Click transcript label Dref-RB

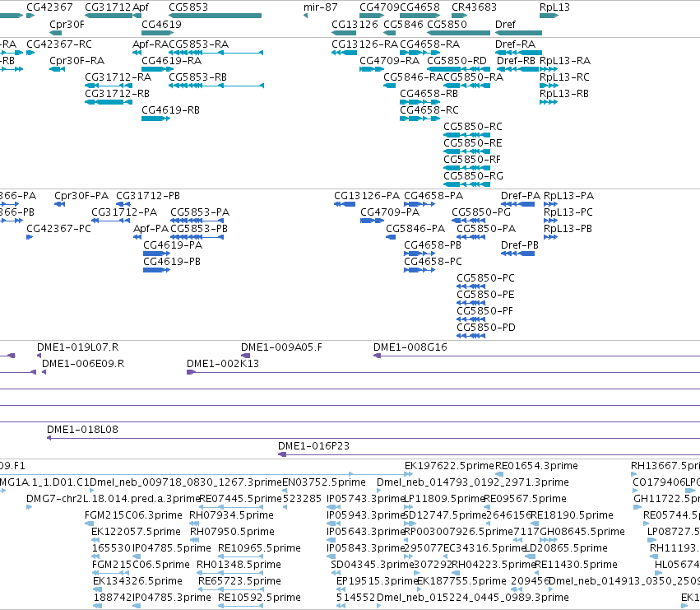click(x=516, y=61)
